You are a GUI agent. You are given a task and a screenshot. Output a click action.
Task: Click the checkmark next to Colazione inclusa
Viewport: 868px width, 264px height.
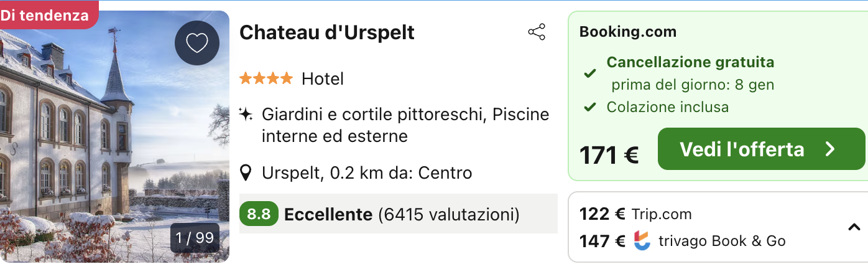point(589,108)
